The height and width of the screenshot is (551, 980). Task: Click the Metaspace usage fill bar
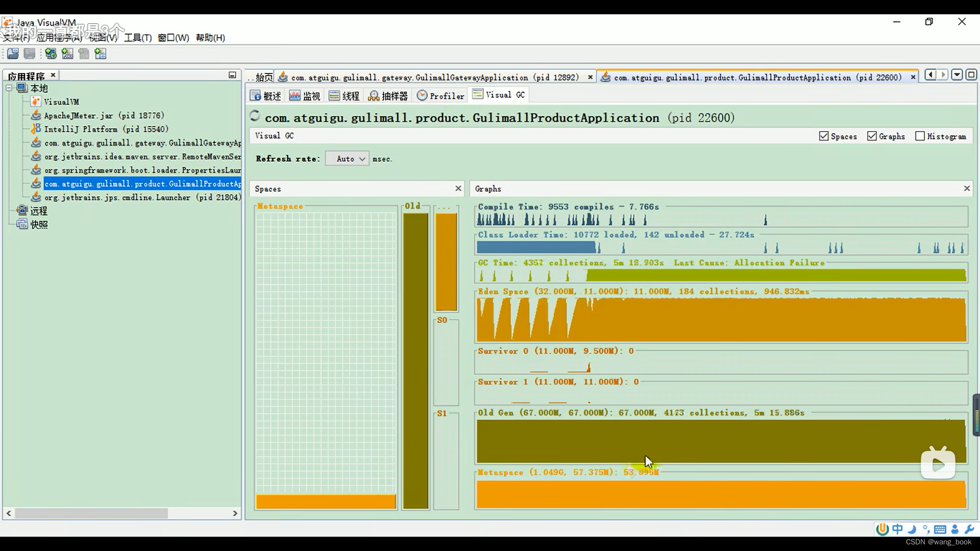326,502
